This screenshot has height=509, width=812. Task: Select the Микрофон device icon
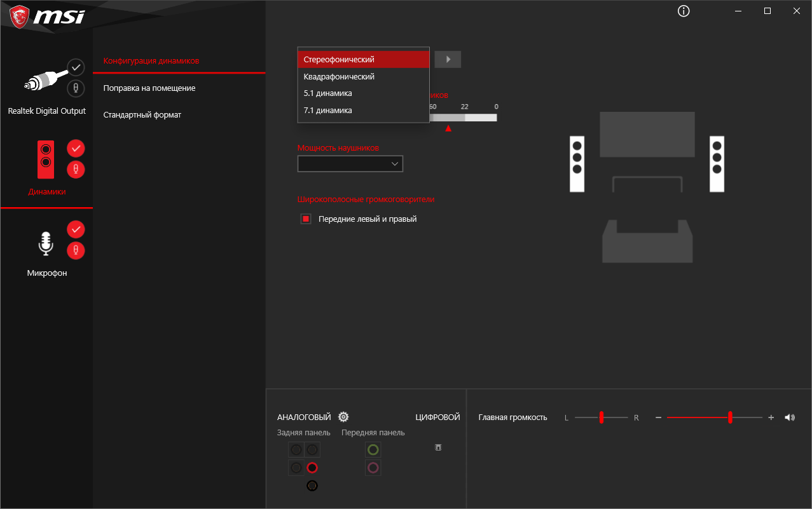tap(46, 243)
